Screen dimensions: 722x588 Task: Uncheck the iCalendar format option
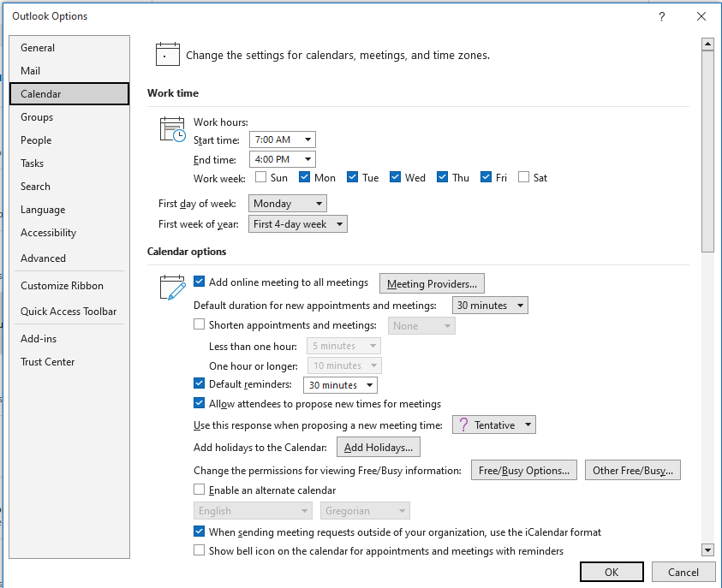point(199,532)
